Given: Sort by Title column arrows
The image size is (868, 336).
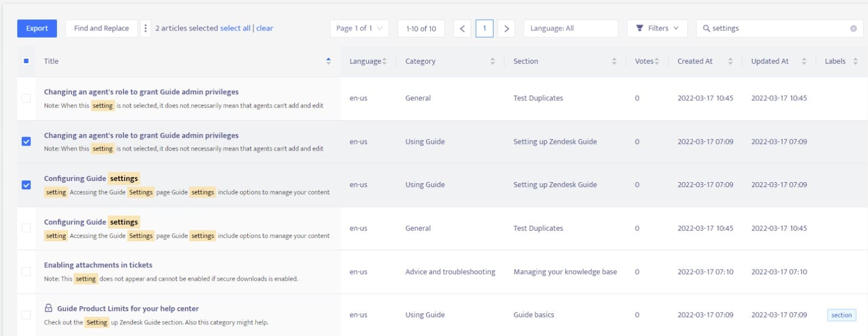Looking at the screenshot, I should click(x=329, y=61).
